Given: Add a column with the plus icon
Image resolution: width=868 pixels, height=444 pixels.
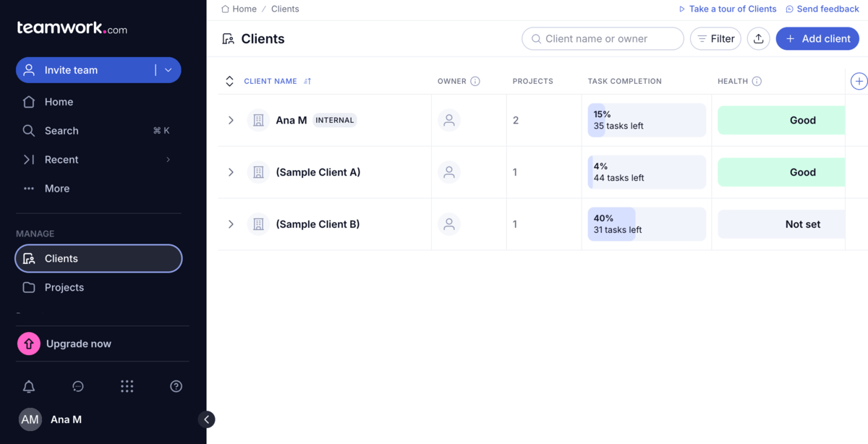Looking at the screenshot, I should 859,81.
